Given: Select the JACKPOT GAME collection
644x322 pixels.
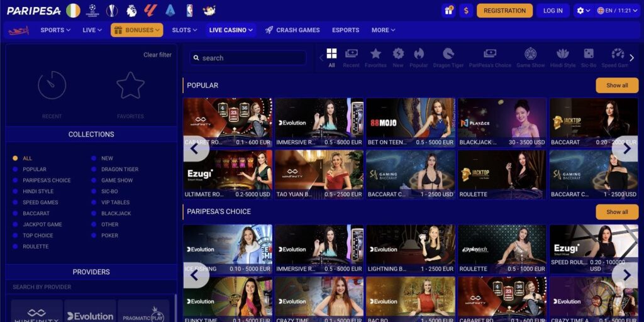Looking at the screenshot, I should pos(37,225).
